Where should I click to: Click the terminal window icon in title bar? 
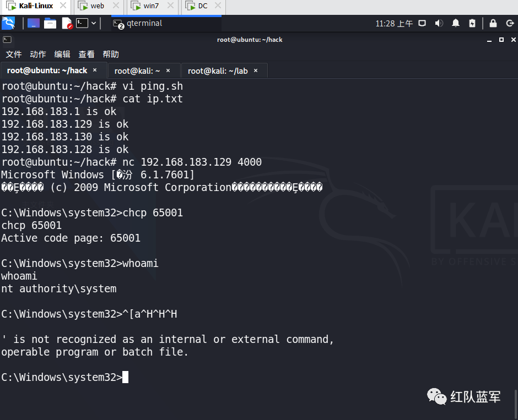pos(7,40)
